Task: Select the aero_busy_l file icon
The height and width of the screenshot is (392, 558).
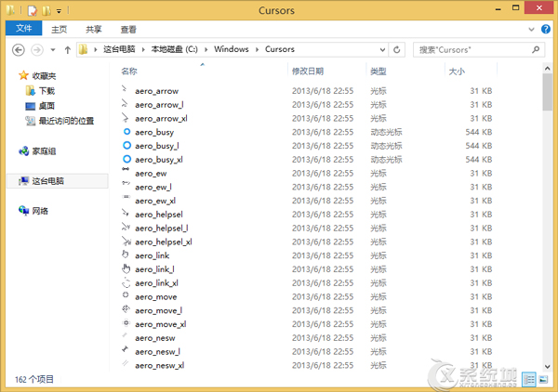Action: tap(126, 145)
